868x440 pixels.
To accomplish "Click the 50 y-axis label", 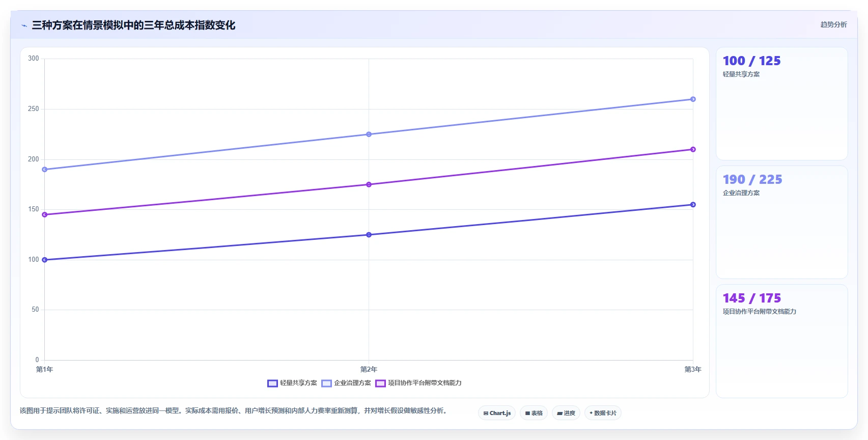I will click(35, 310).
